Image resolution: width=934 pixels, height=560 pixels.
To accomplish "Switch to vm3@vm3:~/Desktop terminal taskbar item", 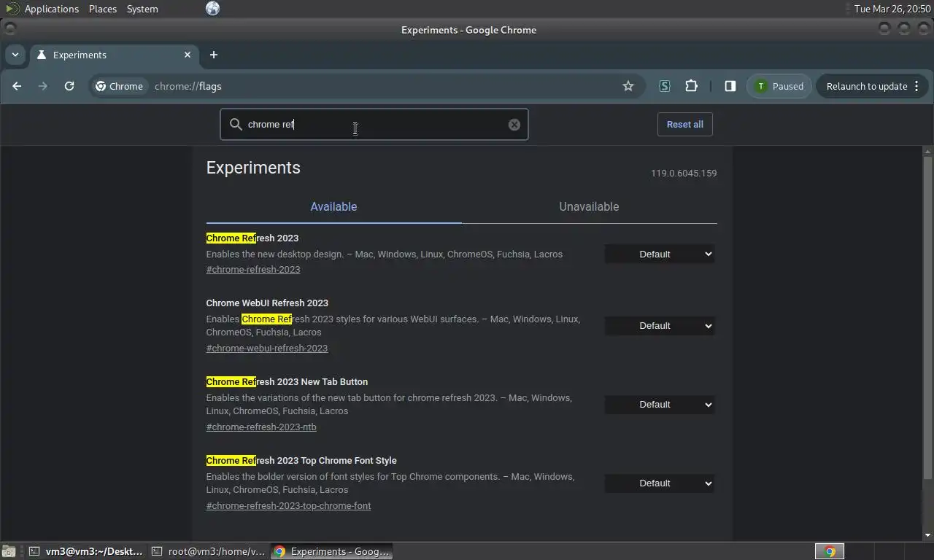I will [x=86, y=551].
